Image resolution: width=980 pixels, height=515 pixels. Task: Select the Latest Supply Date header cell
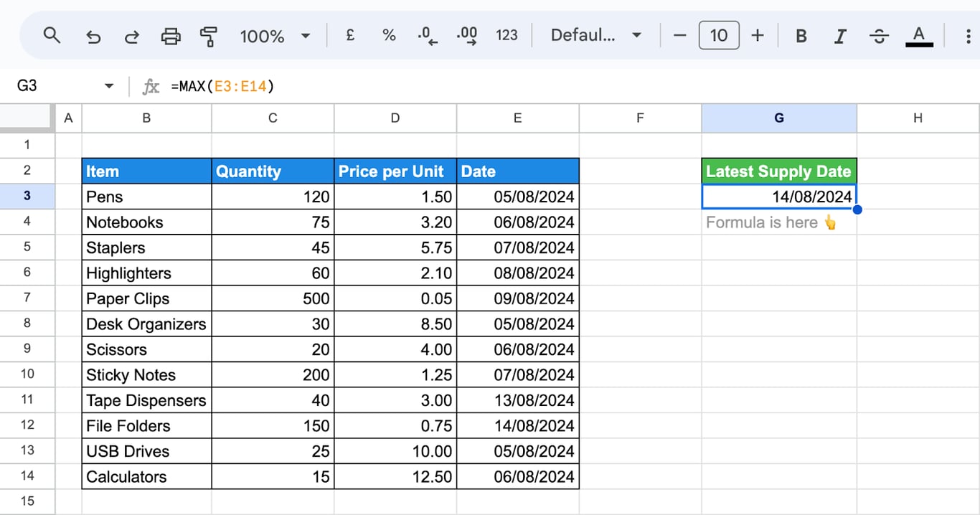(x=779, y=171)
